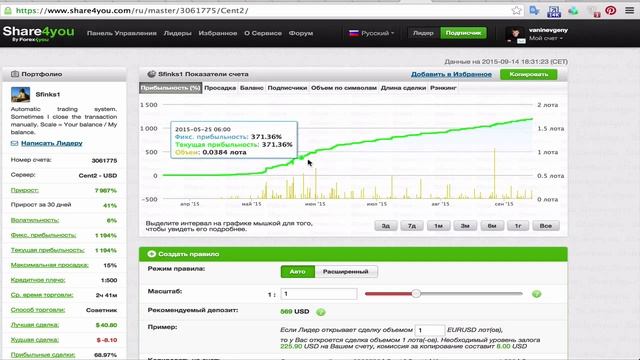The image size is (640, 360).
Task: Set chart interval to 3д
Action: click(x=386, y=226)
